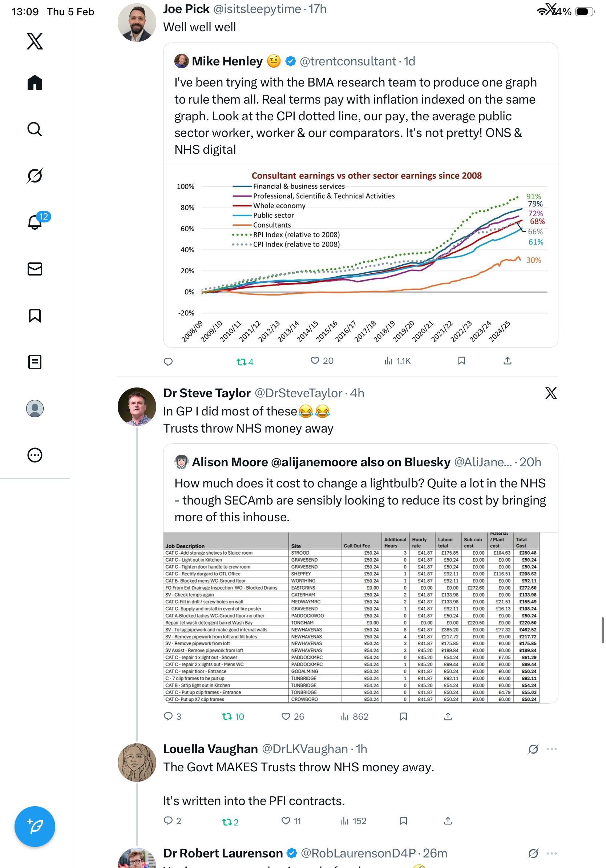This screenshot has height=868, width=606.
Task: Open Grok from the sidebar
Action: pyautogui.click(x=35, y=176)
